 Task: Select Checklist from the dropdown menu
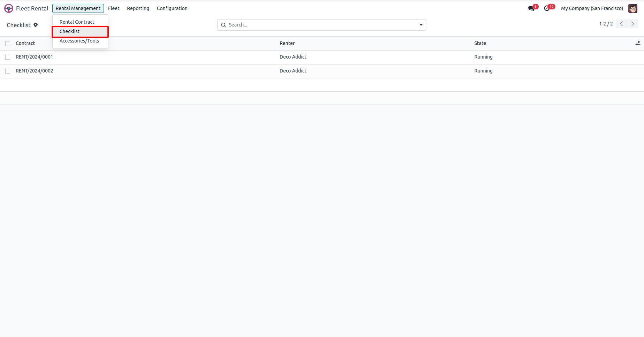(x=80, y=31)
